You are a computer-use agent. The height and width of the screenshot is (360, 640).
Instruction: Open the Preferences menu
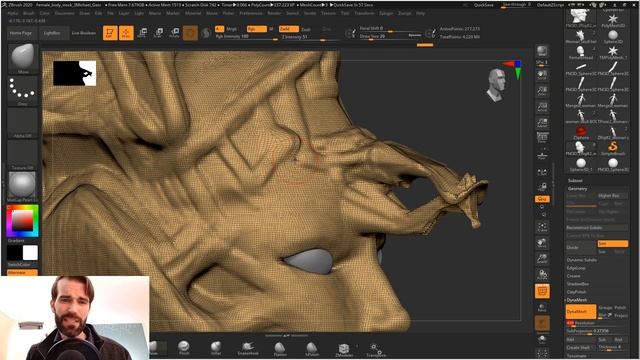coord(251,13)
